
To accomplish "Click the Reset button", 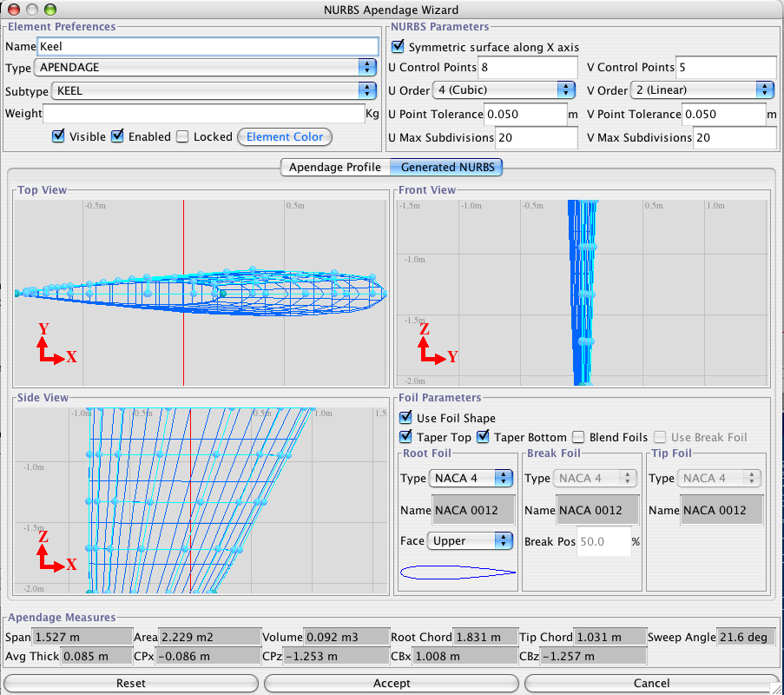I will (131, 684).
